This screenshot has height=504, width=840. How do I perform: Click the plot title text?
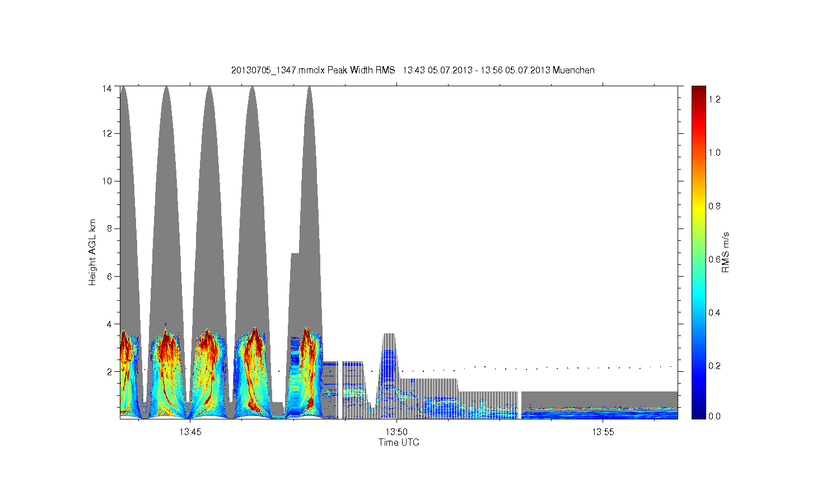413,70
